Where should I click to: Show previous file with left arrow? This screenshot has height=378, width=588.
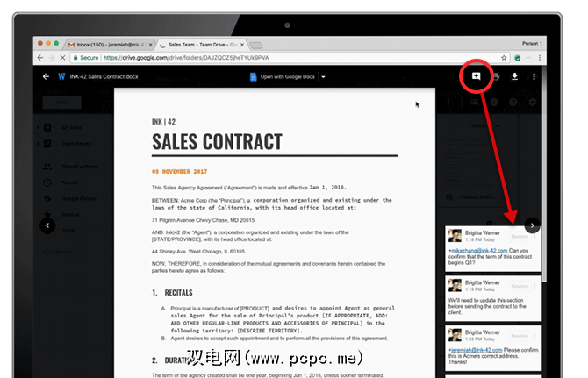47,225
